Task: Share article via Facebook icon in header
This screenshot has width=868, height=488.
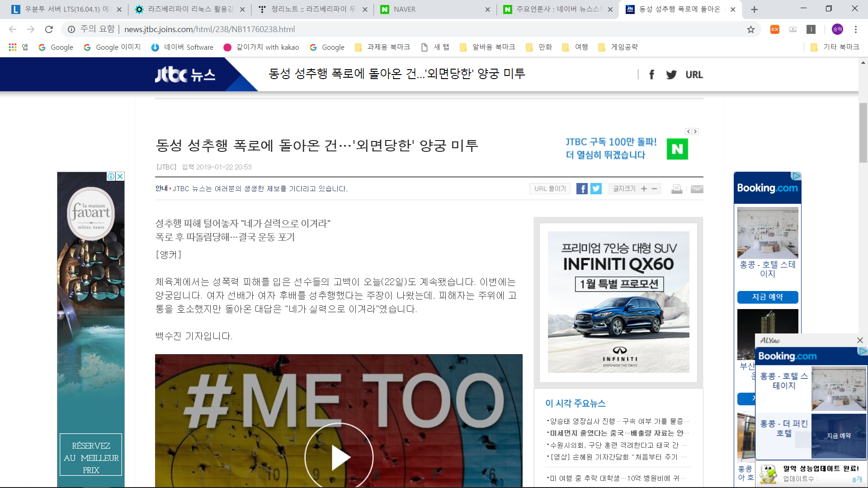Action: tap(651, 75)
